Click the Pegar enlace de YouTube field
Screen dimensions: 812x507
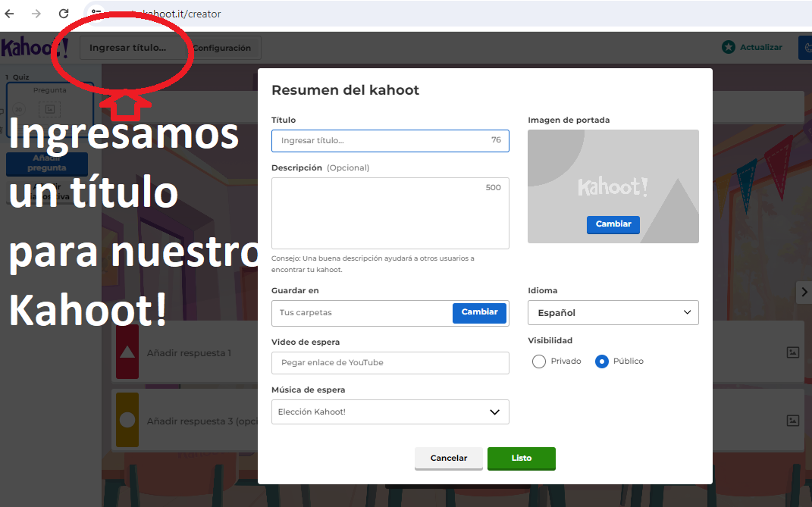click(x=390, y=363)
